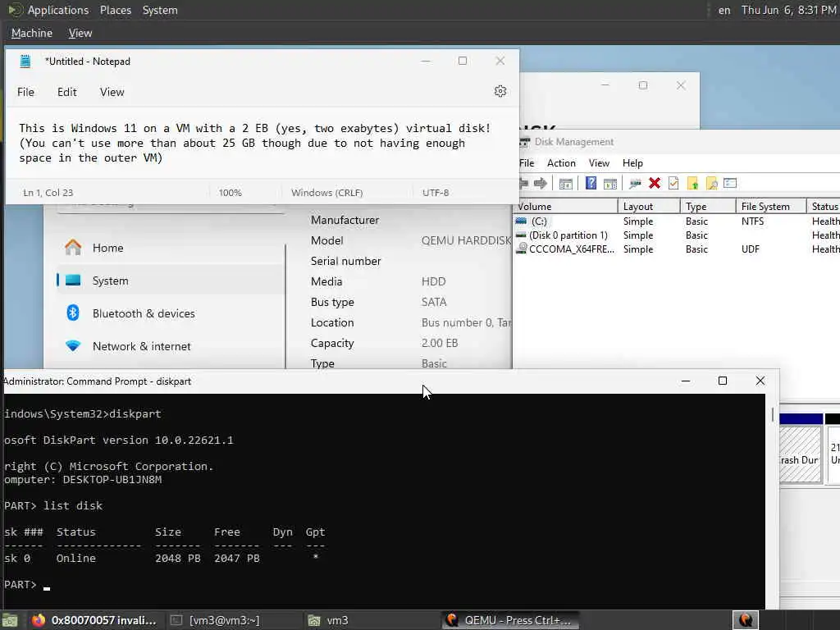
Task: Click the 2.00 EB capacity value
Action: [x=440, y=343]
